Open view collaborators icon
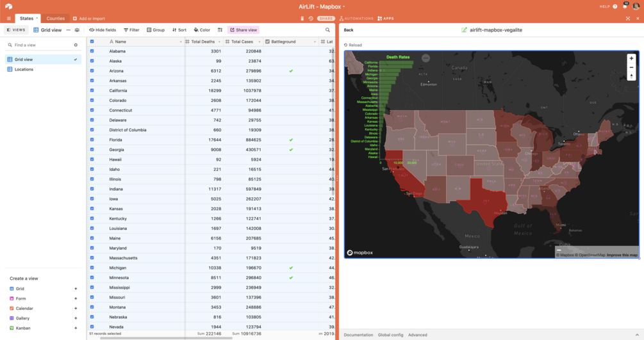Screen dimensions: 644x340 tap(77, 30)
